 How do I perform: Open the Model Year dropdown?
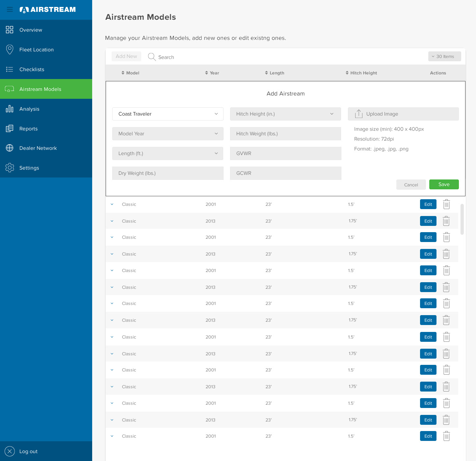click(168, 134)
